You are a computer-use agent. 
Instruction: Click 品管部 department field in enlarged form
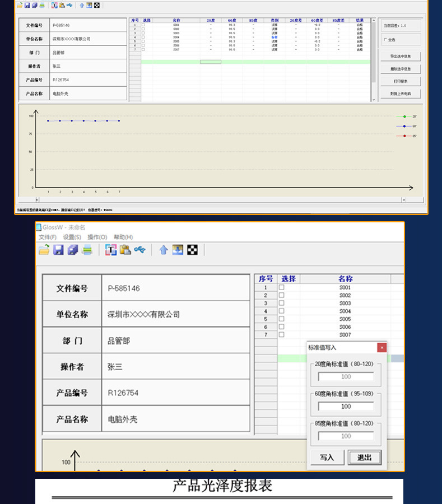[x=176, y=340]
